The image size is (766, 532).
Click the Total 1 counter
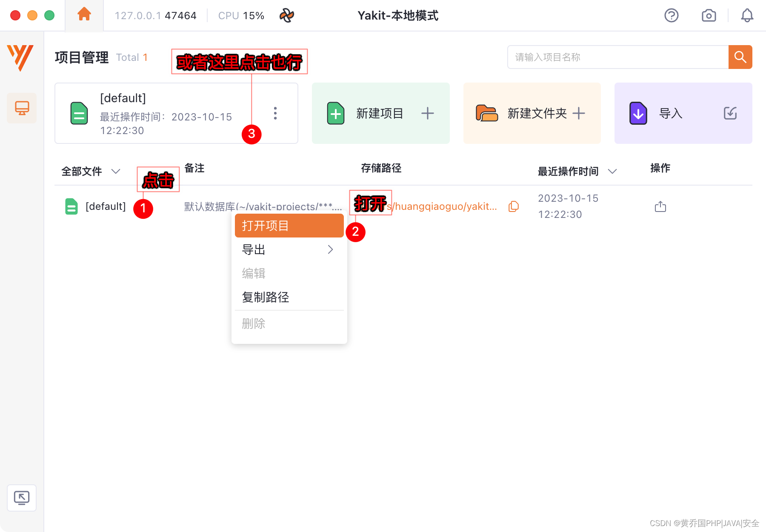pyautogui.click(x=132, y=57)
